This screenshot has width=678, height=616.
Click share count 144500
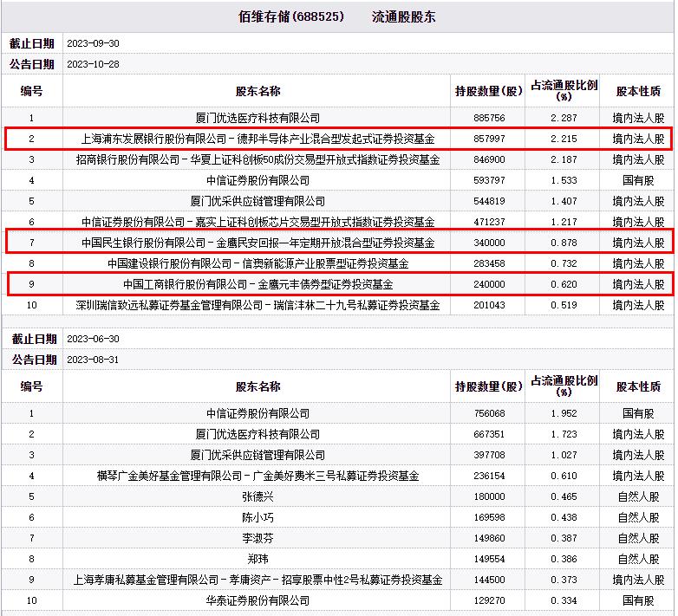[x=489, y=580]
